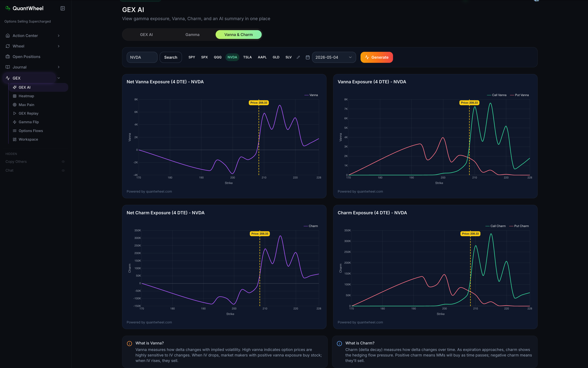Click the Open Positions briefcase icon
Viewport: 588px width, 368px height.
(x=8, y=57)
